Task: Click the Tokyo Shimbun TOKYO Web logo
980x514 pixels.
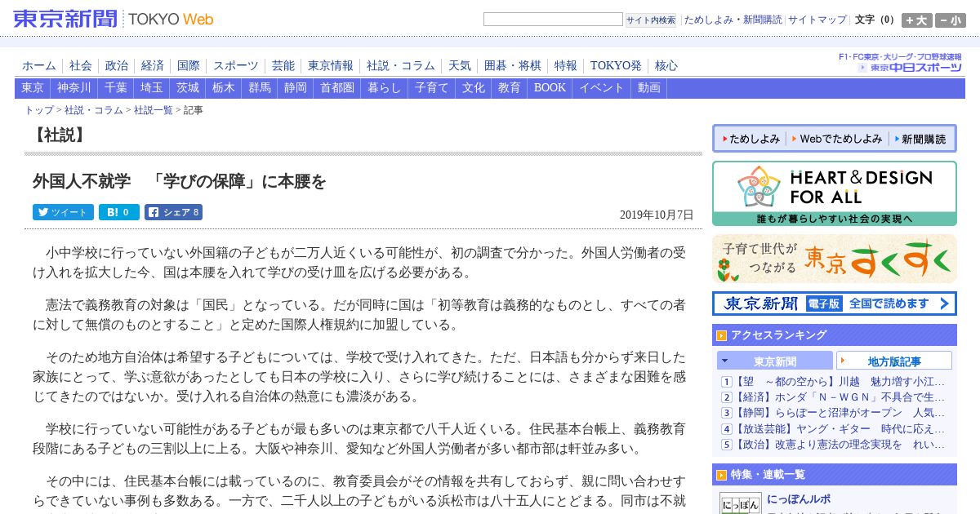Action: 114,19
